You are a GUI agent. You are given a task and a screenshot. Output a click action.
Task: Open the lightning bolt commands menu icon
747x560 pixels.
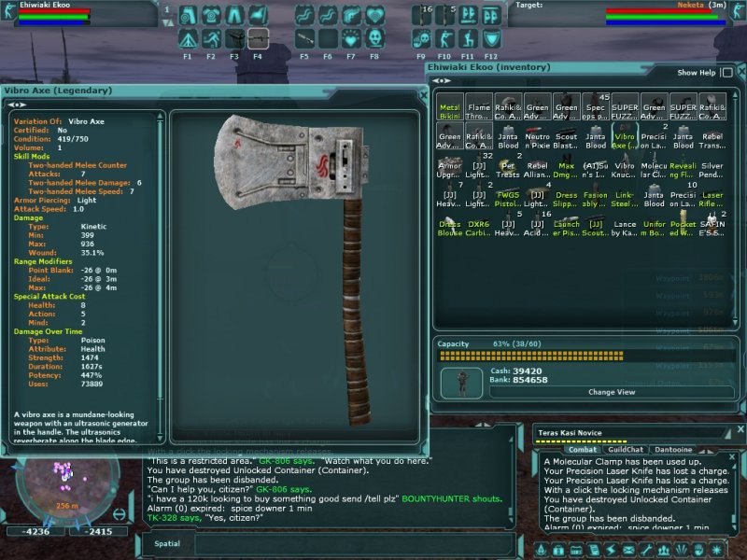point(611,550)
